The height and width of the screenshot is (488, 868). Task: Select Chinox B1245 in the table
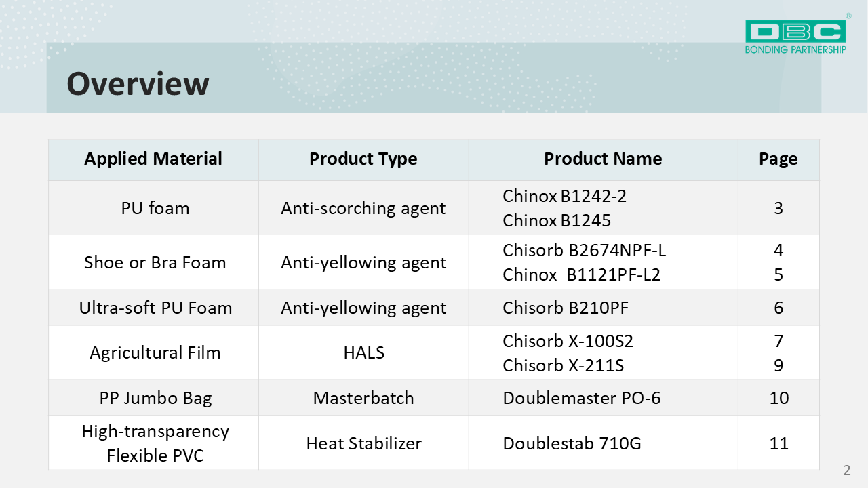coord(556,220)
